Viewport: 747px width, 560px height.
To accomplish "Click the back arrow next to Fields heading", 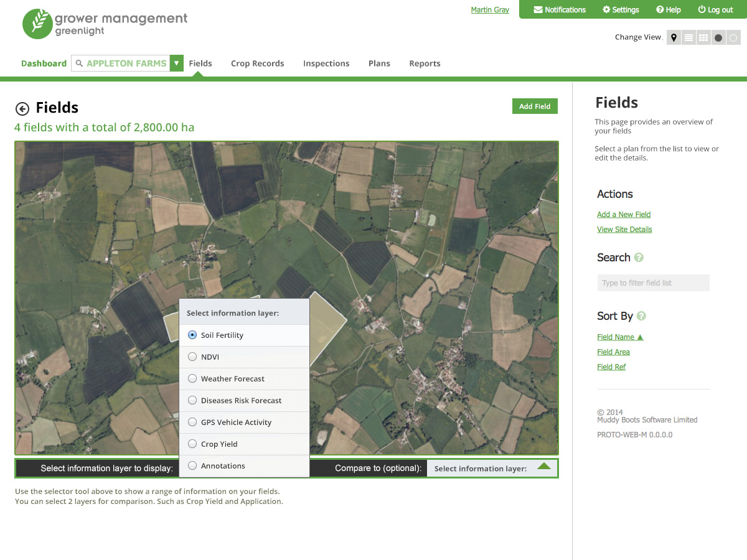I will tap(22, 108).
